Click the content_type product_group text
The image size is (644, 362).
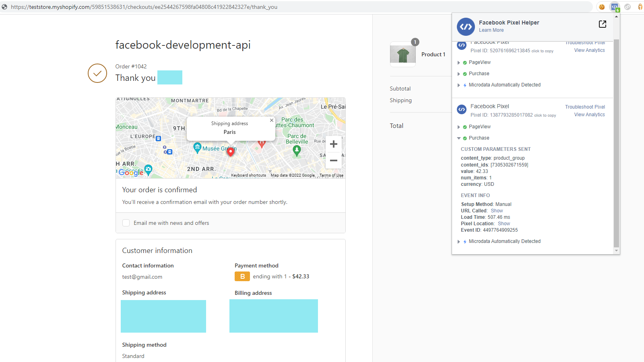493,158
